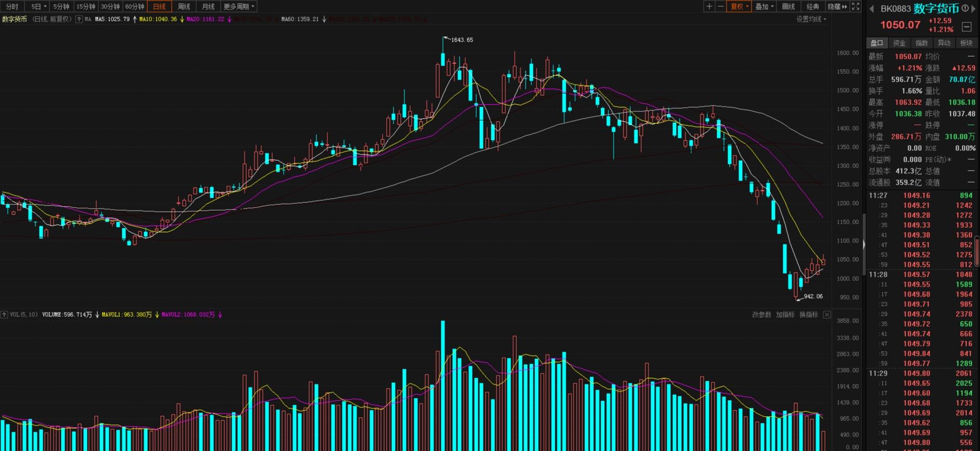Click the 总股本 412.3亿 value
The width and height of the screenshot is (980, 451).
tap(909, 171)
